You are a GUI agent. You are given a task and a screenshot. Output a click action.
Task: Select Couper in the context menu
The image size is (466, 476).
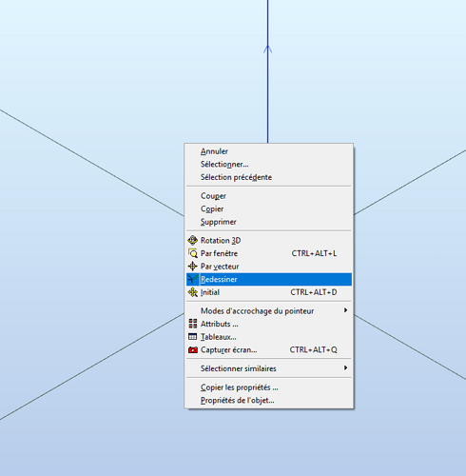click(x=269, y=196)
